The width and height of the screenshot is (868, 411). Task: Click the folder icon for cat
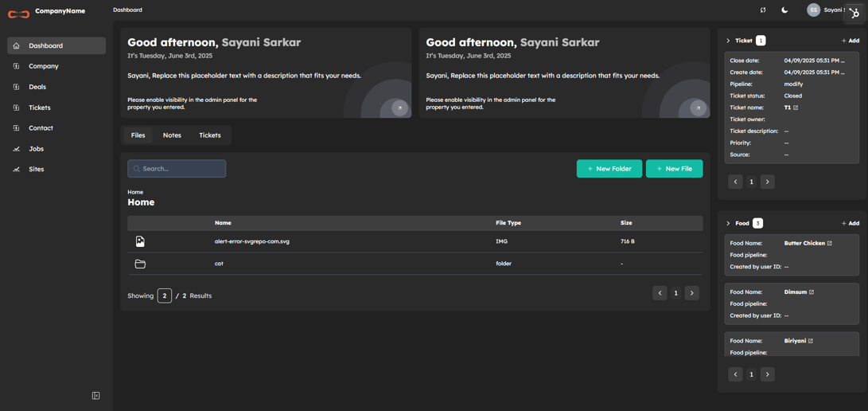click(x=140, y=264)
